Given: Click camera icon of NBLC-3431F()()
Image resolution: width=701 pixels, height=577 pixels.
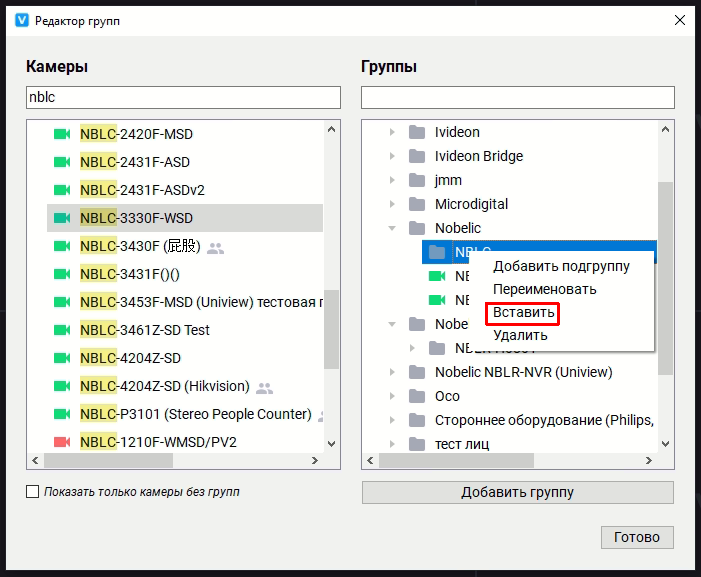Looking at the screenshot, I should [62, 274].
